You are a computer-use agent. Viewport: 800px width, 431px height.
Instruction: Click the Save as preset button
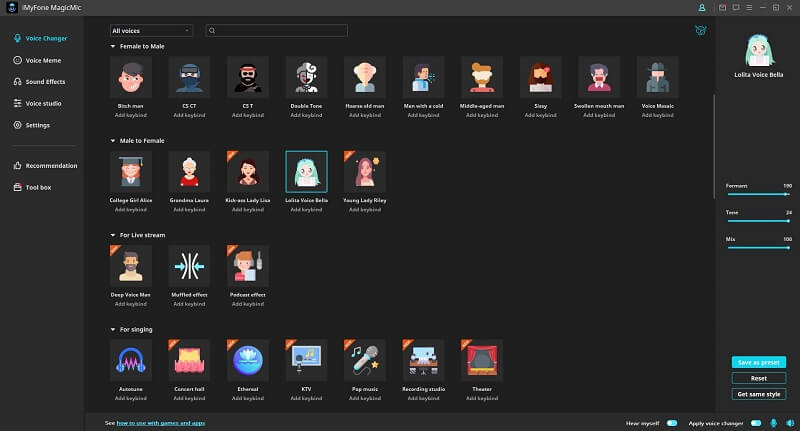click(759, 362)
